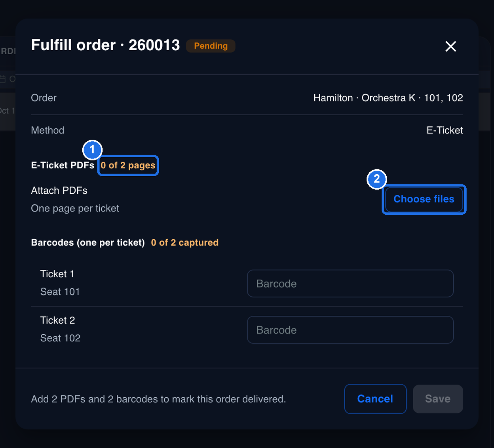Open the Choose files picker
Image resolution: width=494 pixels, height=448 pixels.
pyautogui.click(x=424, y=199)
